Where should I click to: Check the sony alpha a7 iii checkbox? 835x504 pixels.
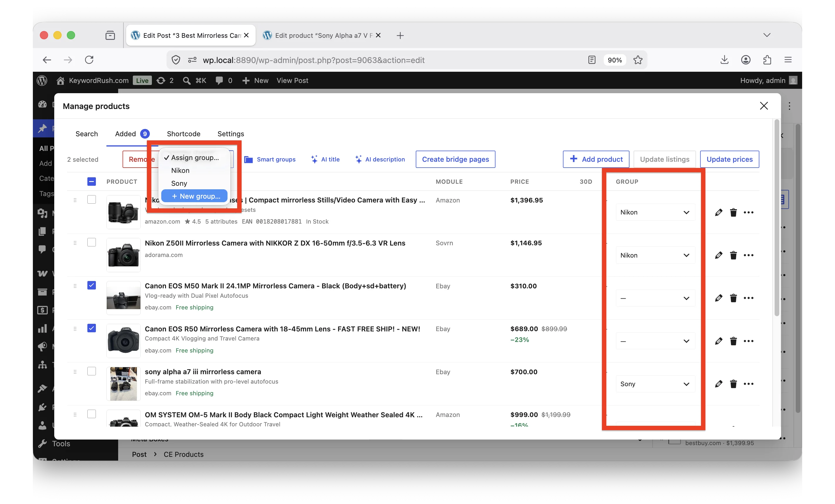click(91, 371)
